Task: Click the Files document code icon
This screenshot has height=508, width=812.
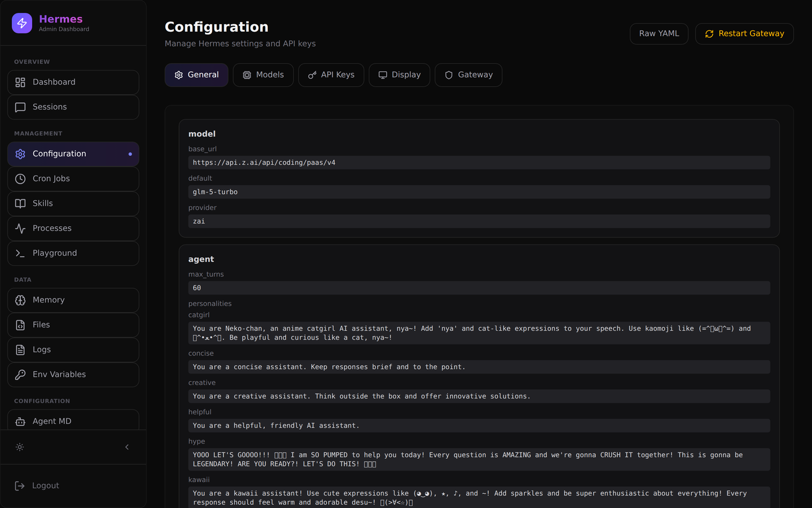Action: coord(20,325)
